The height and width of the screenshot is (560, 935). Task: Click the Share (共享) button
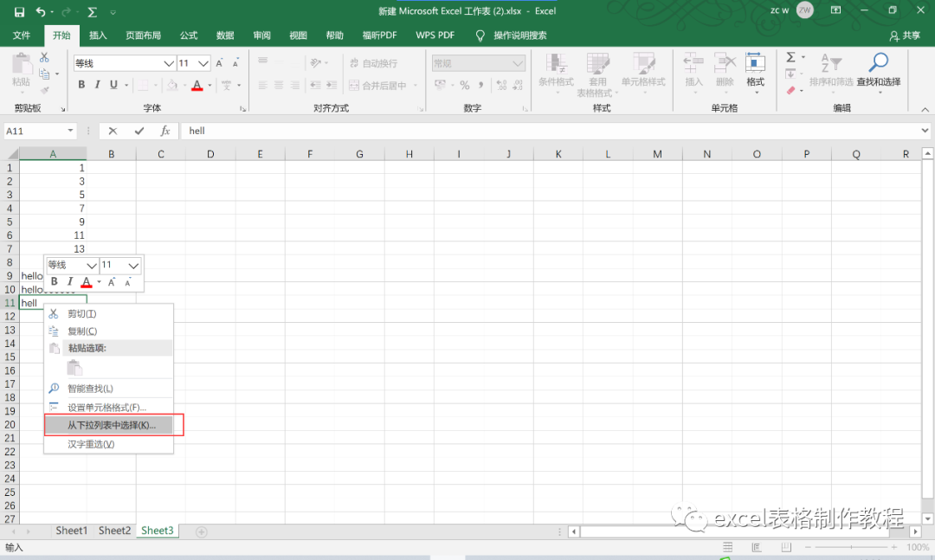[905, 35]
